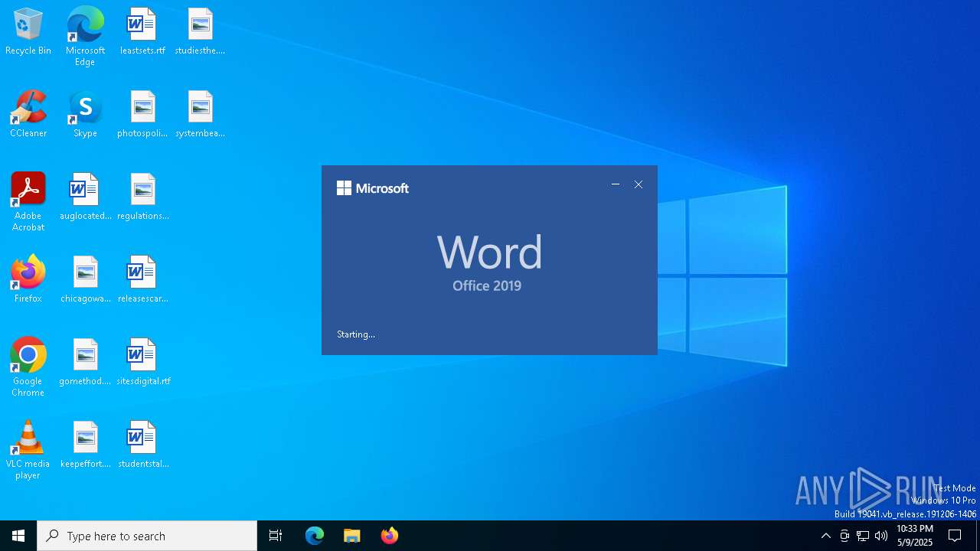
Task: Open the Windows Start menu
Action: point(18,536)
